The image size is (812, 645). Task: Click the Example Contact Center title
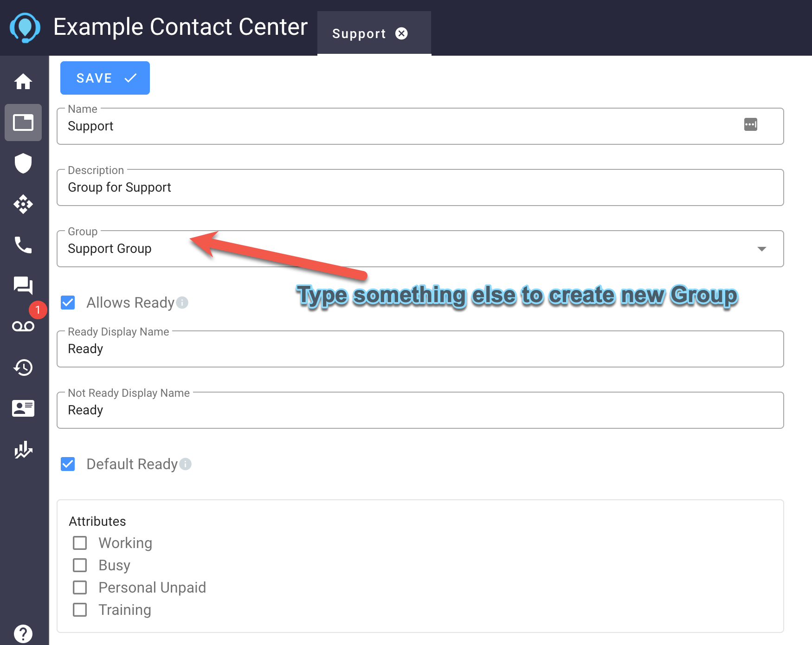point(180,27)
